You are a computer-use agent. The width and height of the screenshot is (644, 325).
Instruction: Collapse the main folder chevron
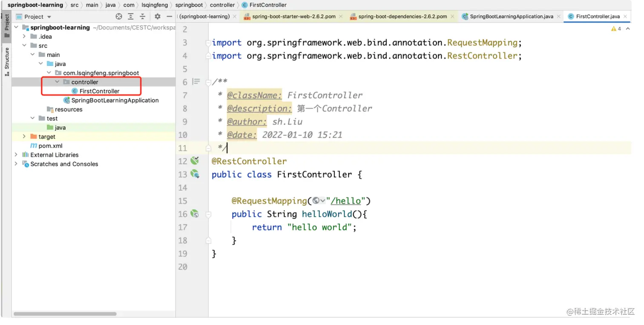pos(33,55)
